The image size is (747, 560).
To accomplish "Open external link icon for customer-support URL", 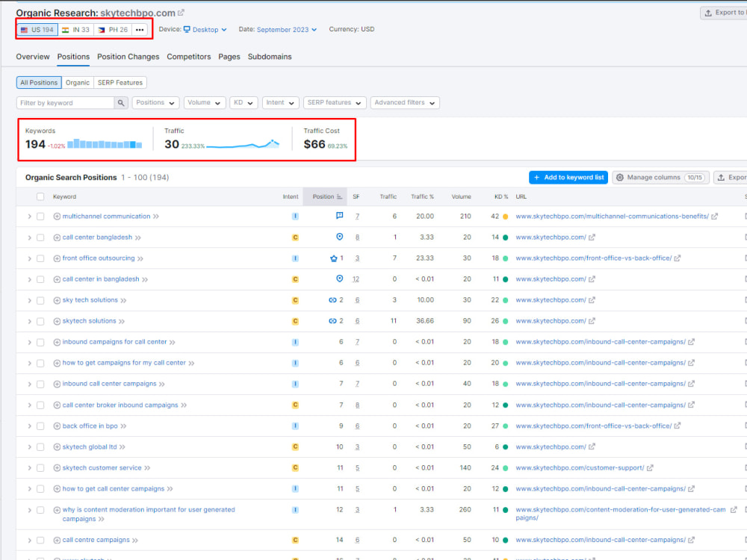I will (x=650, y=467).
